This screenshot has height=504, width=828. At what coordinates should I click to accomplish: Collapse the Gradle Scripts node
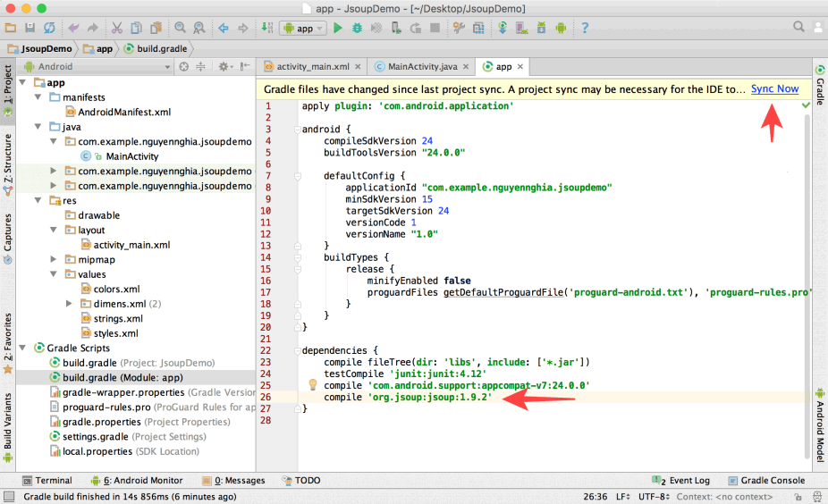coord(22,348)
